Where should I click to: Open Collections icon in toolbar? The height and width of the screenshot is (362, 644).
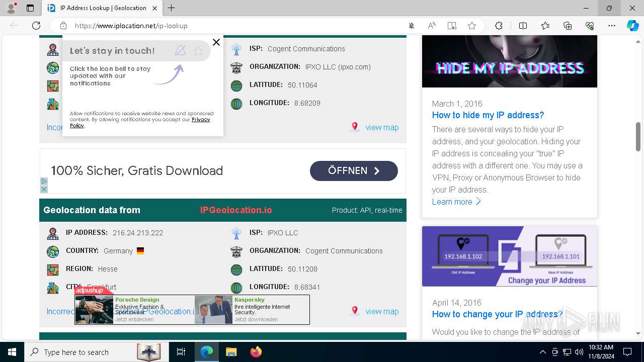click(x=568, y=26)
